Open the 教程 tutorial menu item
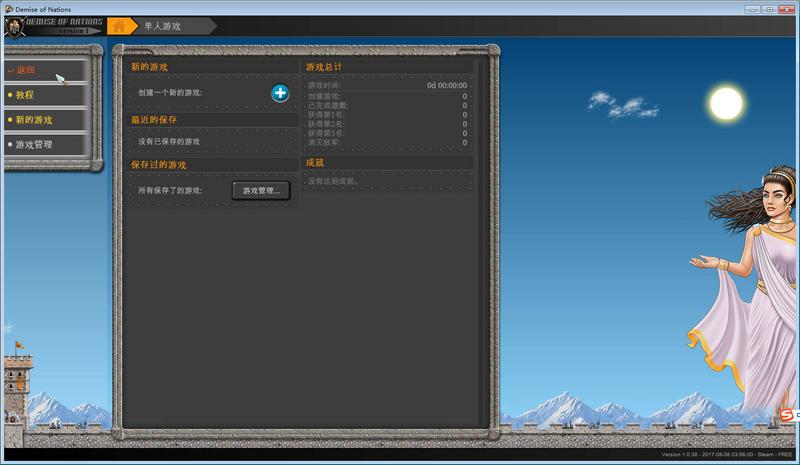 pos(25,95)
